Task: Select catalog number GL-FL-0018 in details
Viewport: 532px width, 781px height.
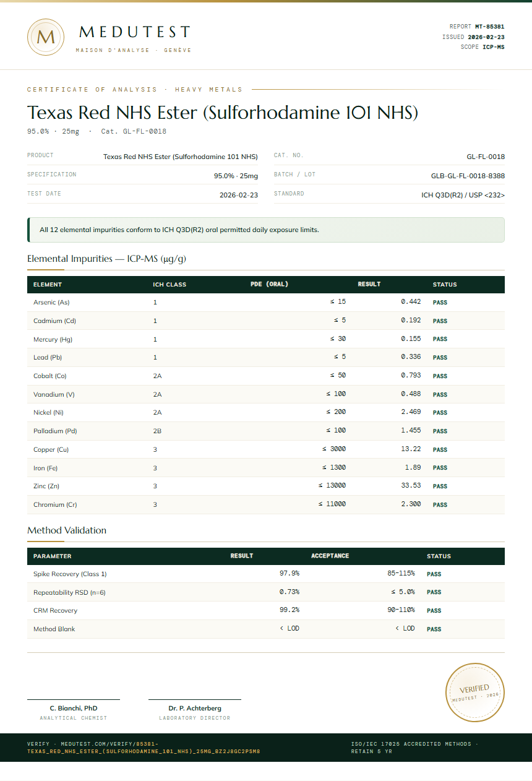Action: point(486,157)
